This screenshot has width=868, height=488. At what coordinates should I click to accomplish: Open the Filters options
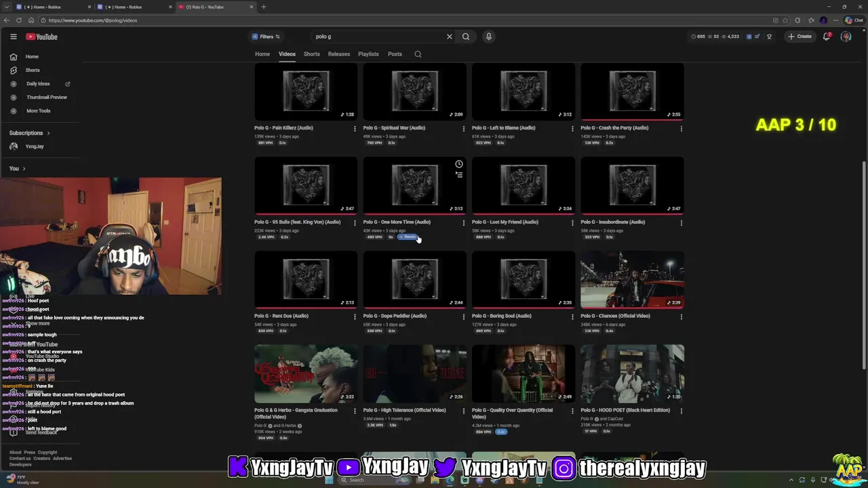pyautogui.click(x=266, y=37)
